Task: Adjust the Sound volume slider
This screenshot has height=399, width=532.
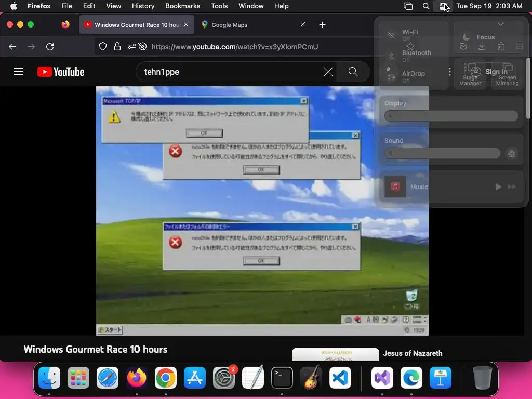Action: pyautogui.click(x=443, y=153)
